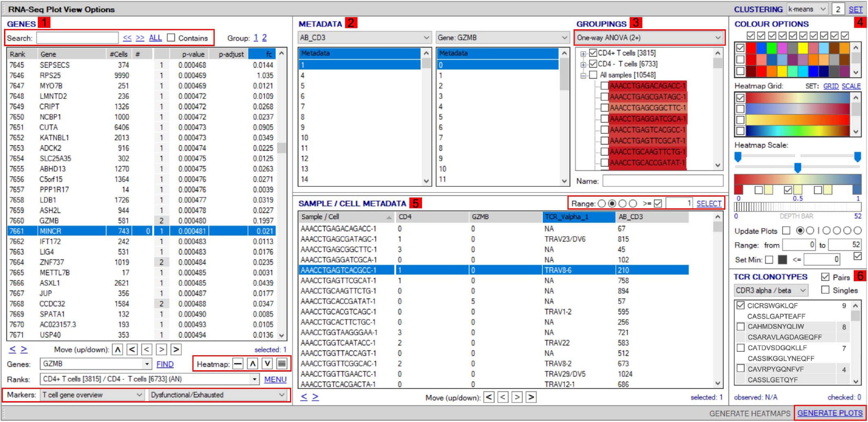Click the >> search next link
This screenshot has height=422, width=868.
click(140, 38)
